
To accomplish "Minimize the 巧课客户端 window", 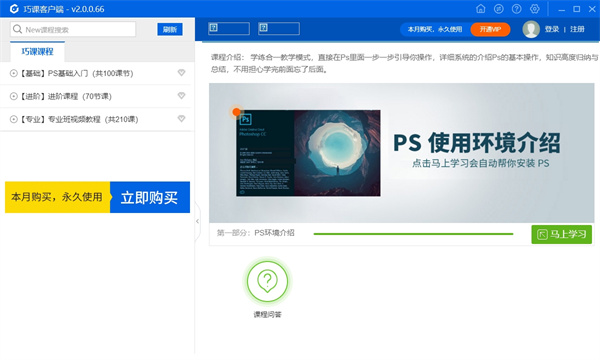I will (x=561, y=9).
